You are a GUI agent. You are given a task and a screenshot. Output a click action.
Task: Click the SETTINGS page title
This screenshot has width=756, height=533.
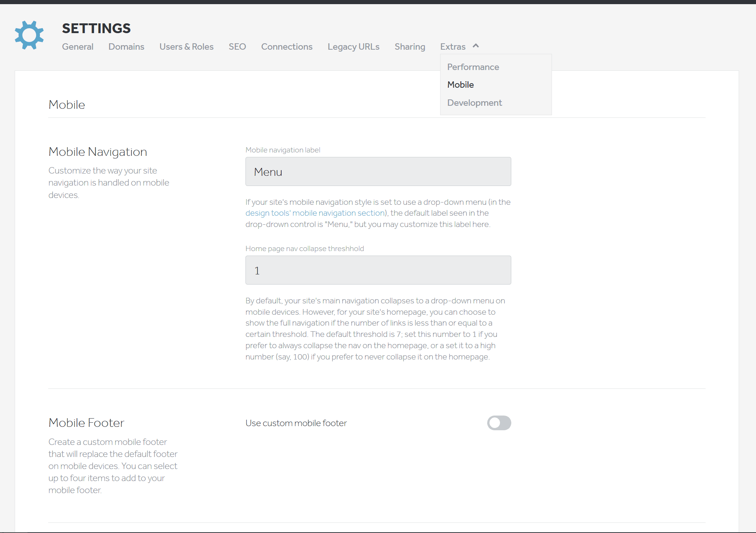[96, 28]
